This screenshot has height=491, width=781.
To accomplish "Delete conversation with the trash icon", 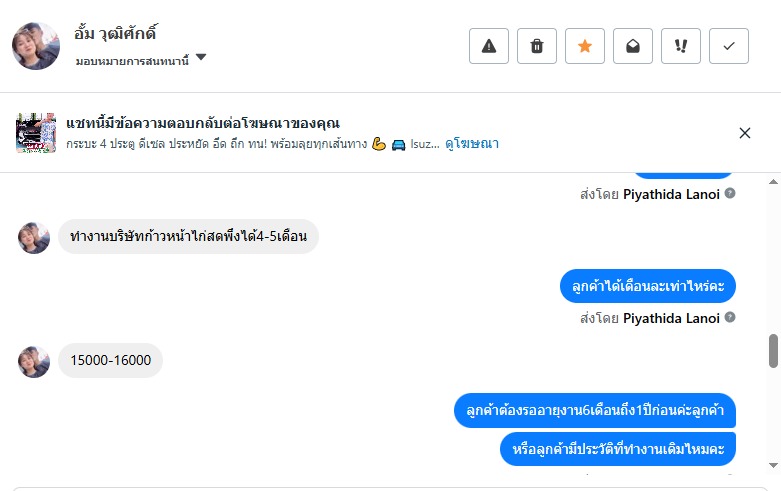I will 537,46.
